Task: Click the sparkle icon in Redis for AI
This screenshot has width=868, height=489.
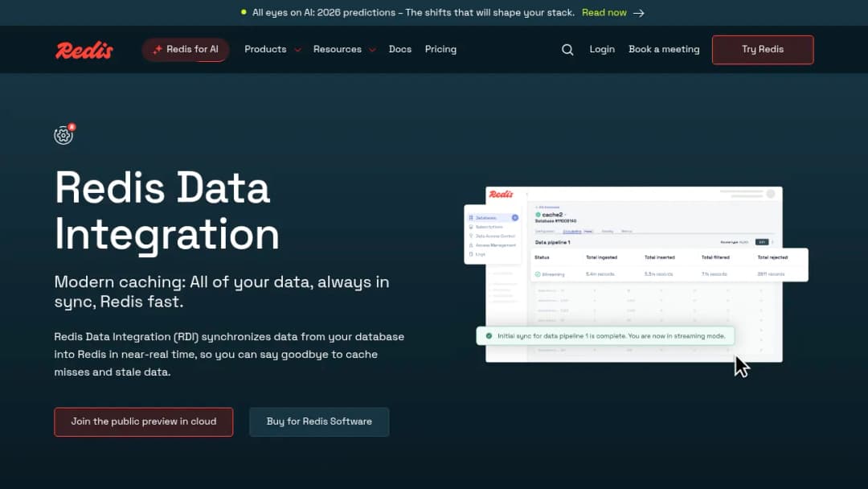Action: (x=158, y=49)
